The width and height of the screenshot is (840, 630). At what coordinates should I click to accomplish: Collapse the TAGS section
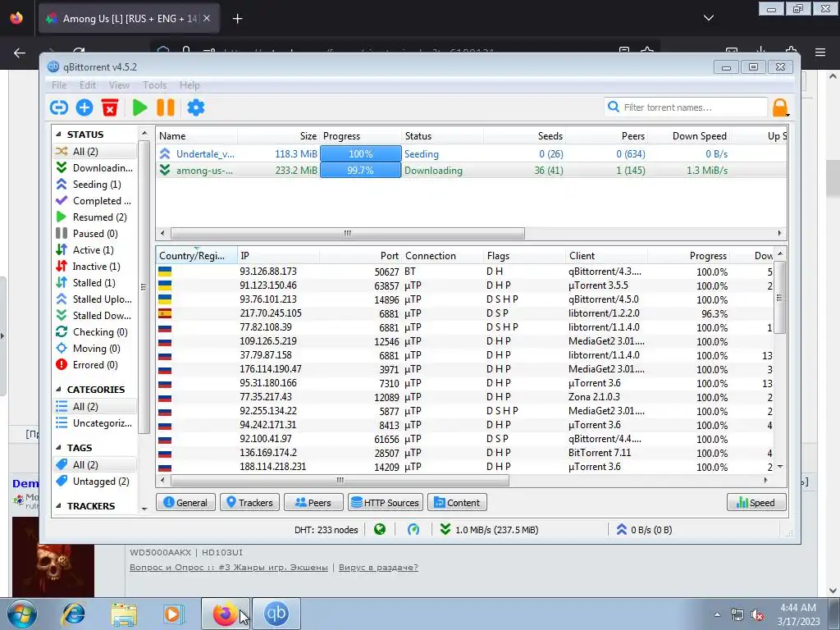click(x=58, y=448)
